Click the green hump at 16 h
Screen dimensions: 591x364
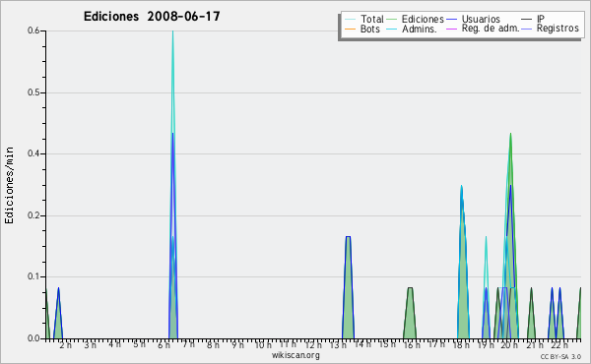pyautogui.click(x=410, y=313)
